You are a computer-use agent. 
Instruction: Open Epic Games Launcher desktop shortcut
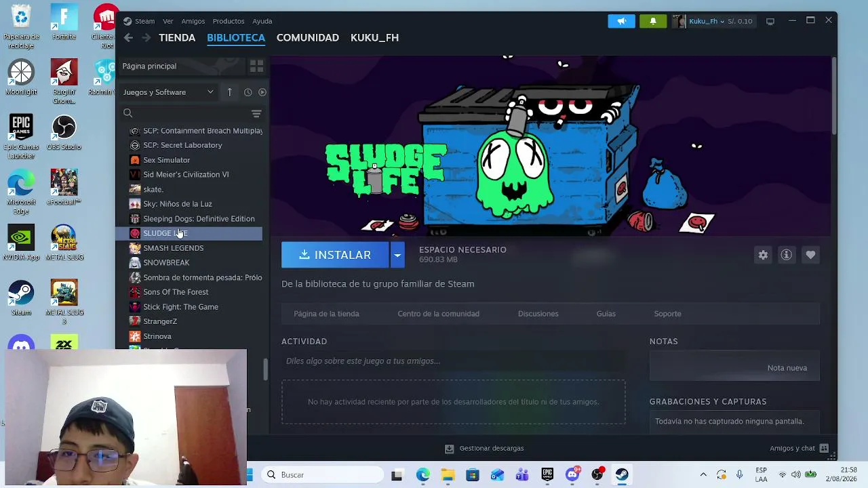pyautogui.click(x=21, y=137)
